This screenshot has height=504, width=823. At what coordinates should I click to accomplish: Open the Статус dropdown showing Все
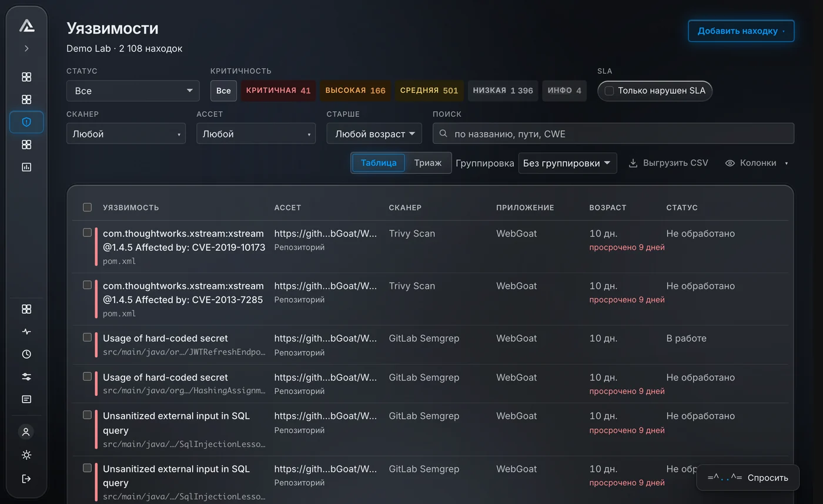(133, 91)
